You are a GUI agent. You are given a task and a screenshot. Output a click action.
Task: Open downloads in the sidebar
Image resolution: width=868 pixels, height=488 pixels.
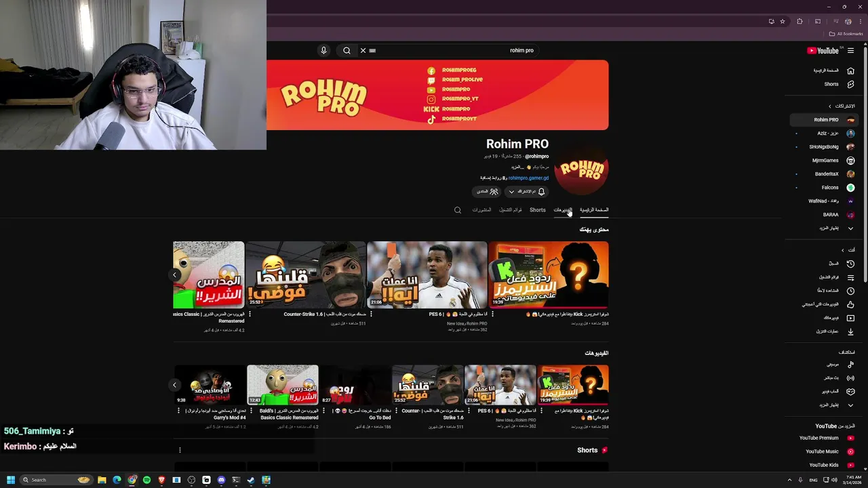(823, 331)
